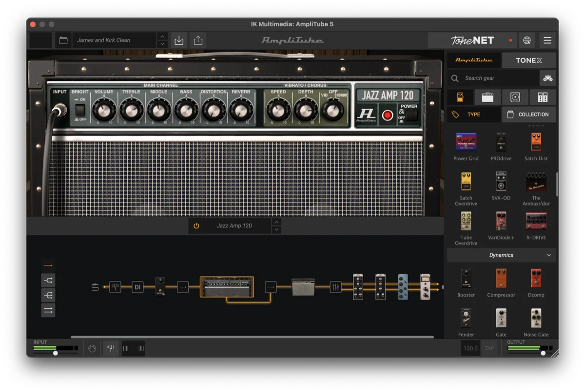
Task: Select the three-way split chain routing
Action: (x=48, y=296)
